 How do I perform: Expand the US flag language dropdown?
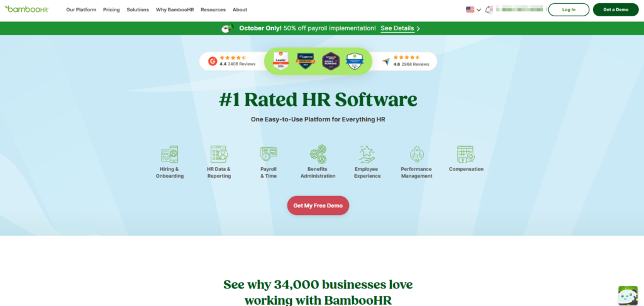click(473, 9)
